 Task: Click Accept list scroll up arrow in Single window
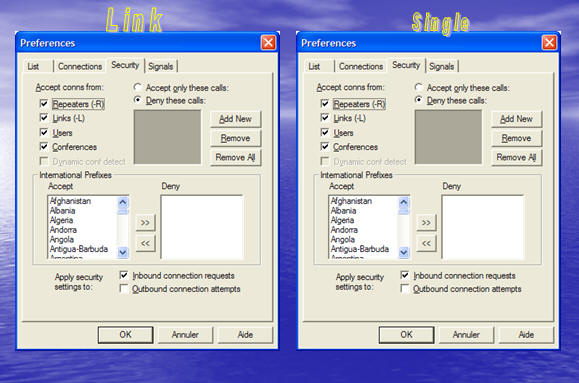pos(404,202)
